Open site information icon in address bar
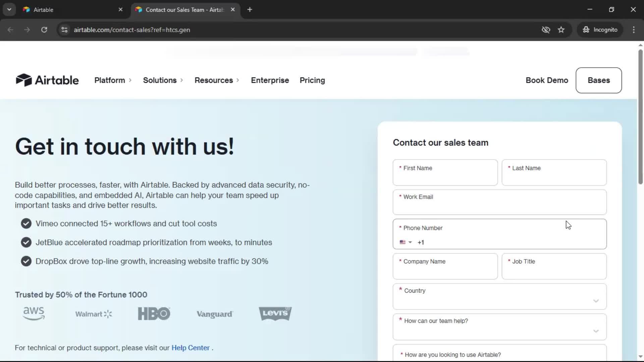This screenshot has width=644, height=362. click(64, 30)
